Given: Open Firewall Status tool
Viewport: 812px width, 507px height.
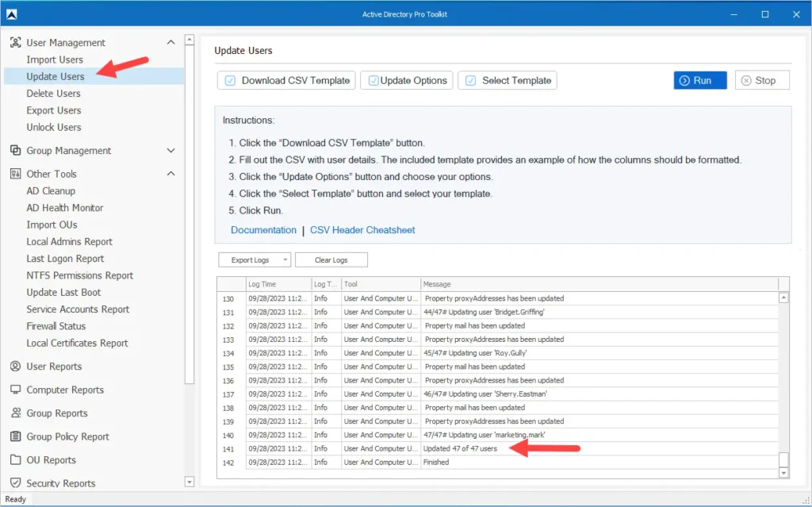Looking at the screenshot, I should tap(56, 326).
